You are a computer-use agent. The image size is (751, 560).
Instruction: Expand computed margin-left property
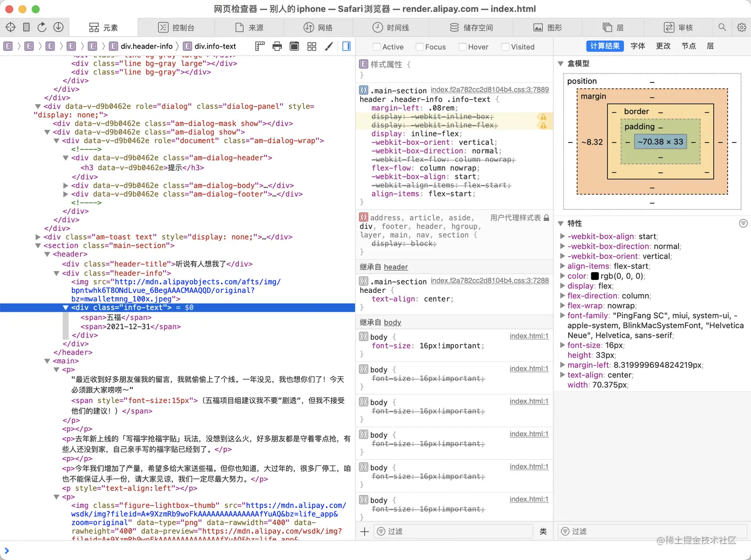click(563, 365)
